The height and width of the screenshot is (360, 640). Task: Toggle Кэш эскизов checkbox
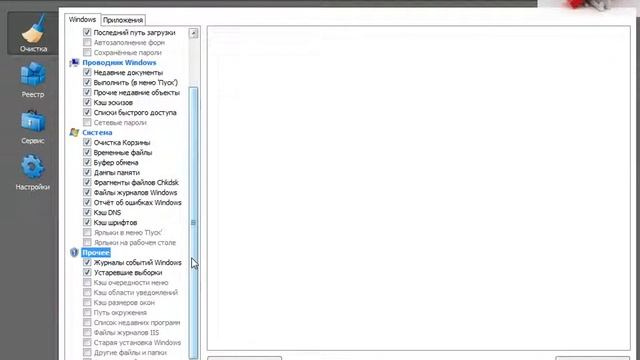87,102
